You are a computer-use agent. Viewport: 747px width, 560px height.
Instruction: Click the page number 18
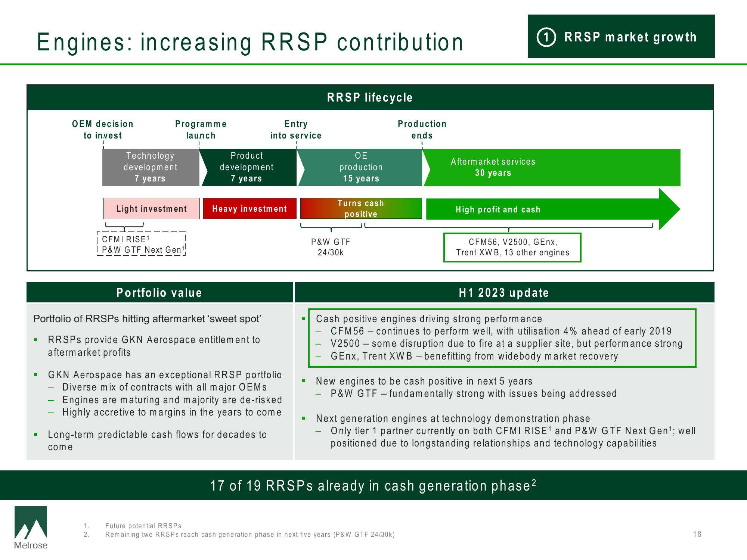tap(697, 534)
